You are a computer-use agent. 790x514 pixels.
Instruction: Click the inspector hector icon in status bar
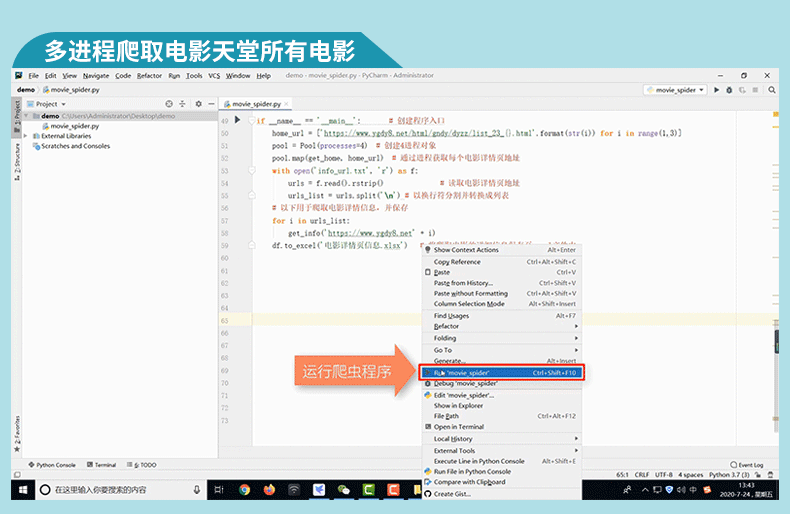coord(770,475)
